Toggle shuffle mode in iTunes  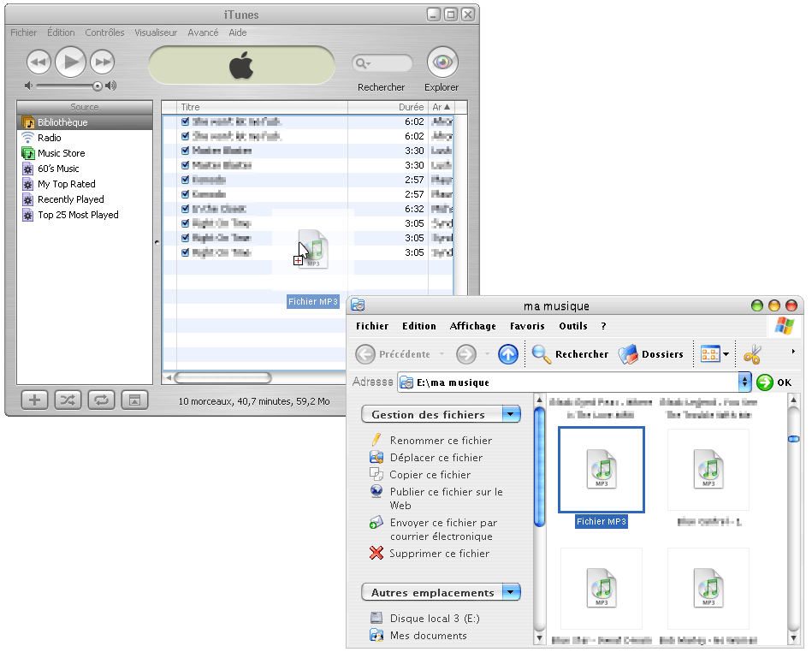coord(68,400)
